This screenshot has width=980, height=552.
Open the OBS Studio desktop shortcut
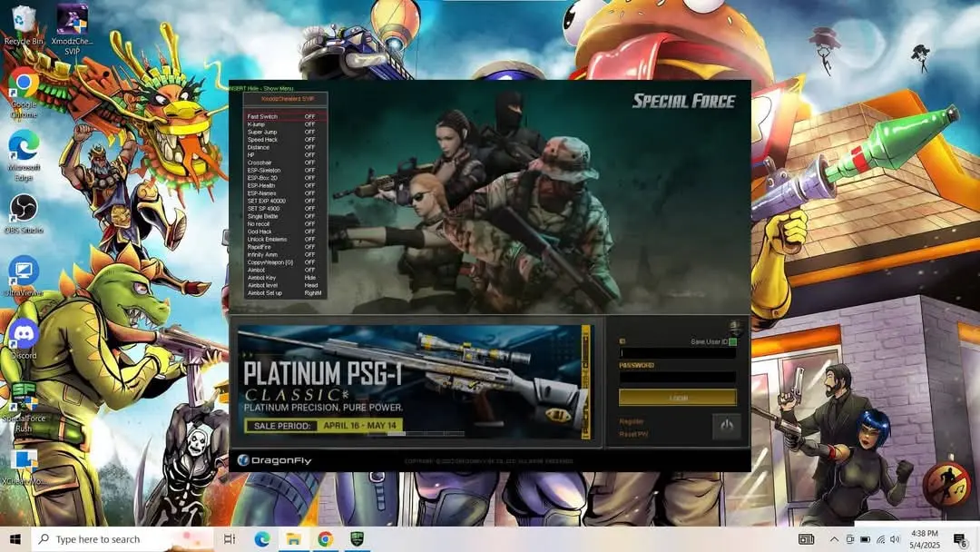click(x=24, y=214)
